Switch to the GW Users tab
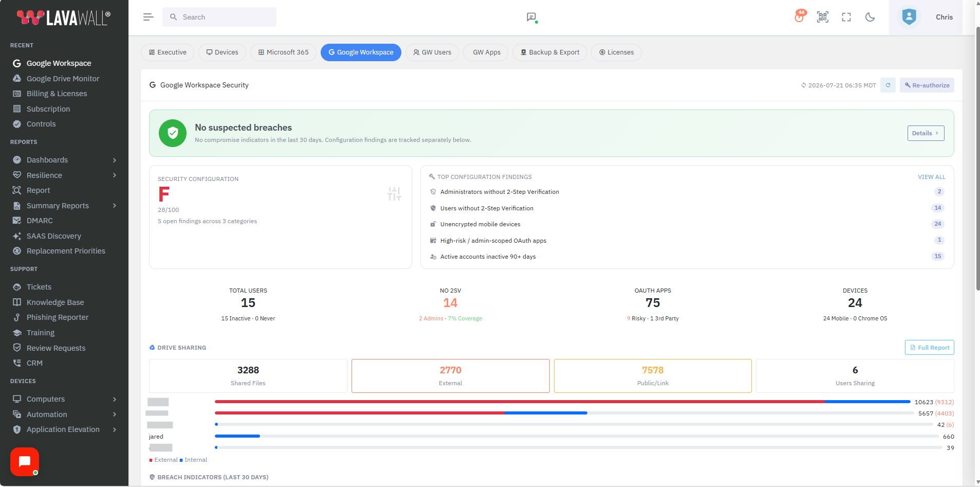 click(x=432, y=52)
